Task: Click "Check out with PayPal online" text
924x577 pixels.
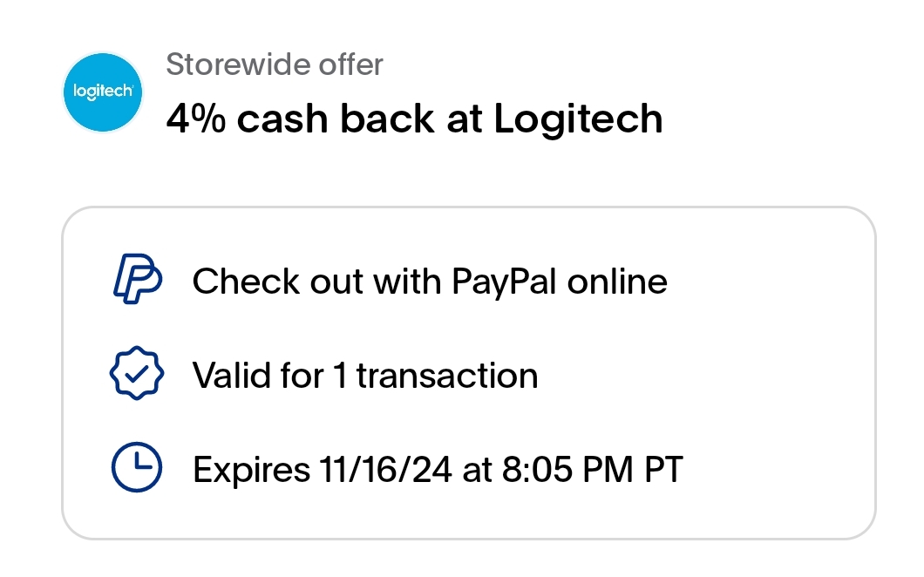Action: tap(430, 282)
